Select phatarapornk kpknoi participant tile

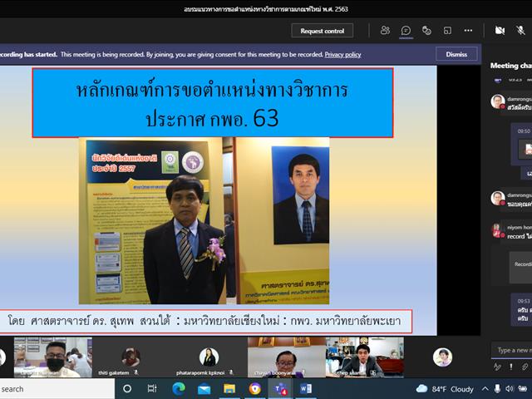tap(209, 357)
